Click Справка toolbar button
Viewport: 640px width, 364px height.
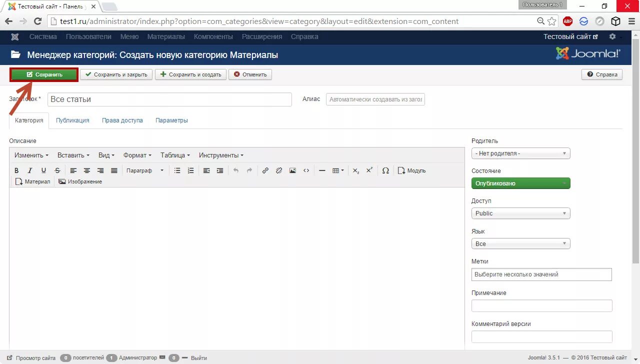point(602,74)
